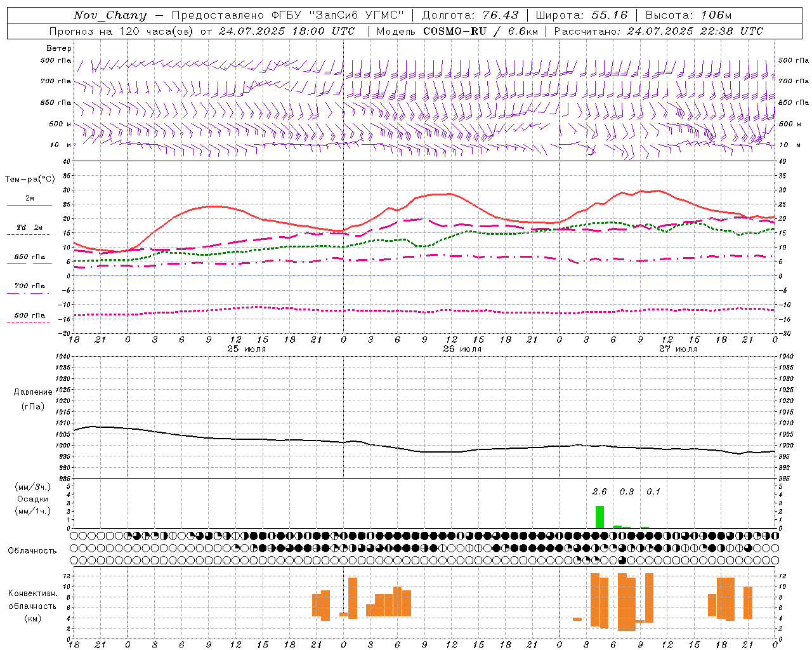This screenshot has height=650, width=812.
Task: Click the precipitation value "0.1"
Action: pyautogui.click(x=653, y=491)
